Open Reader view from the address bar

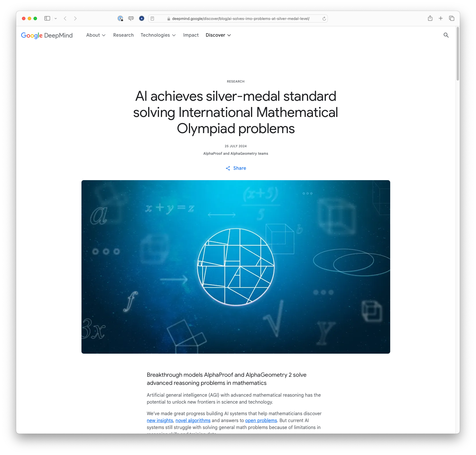pos(152,18)
